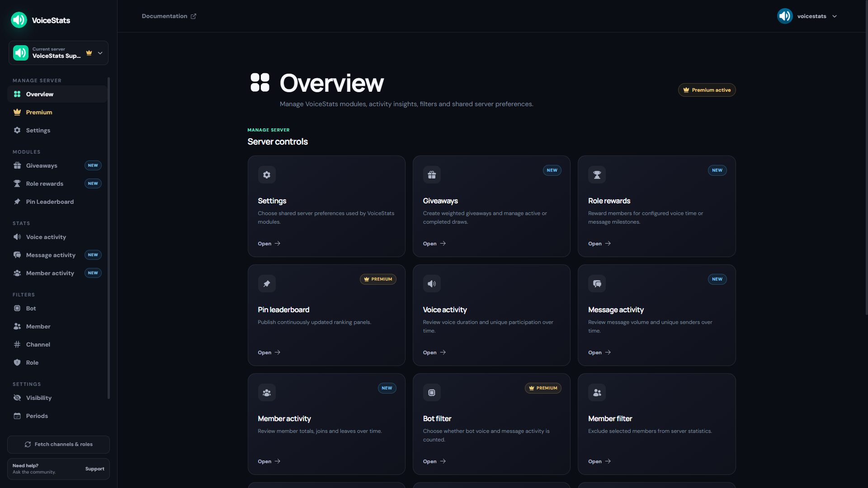Click the hash icon for Channel filter
868x488 pixels.
click(x=17, y=344)
